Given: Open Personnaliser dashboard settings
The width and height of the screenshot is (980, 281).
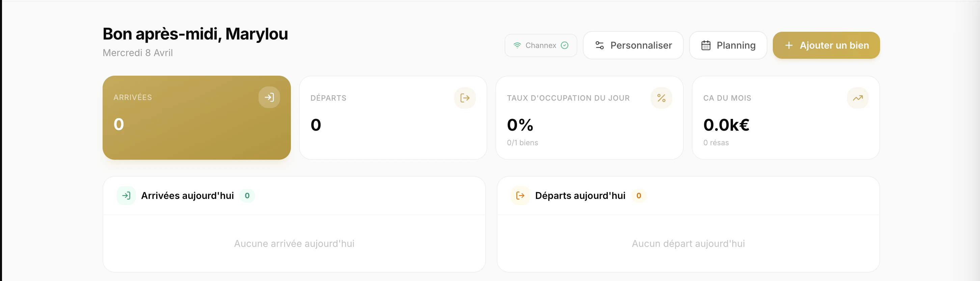Looking at the screenshot, I should point(633,46).
